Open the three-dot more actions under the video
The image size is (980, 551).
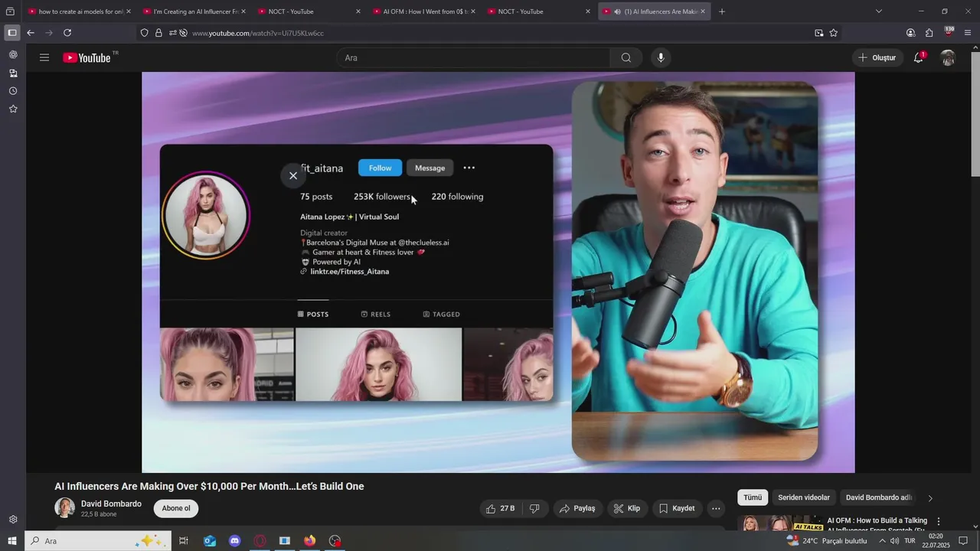pyautogui.click(x=716, y=508)
